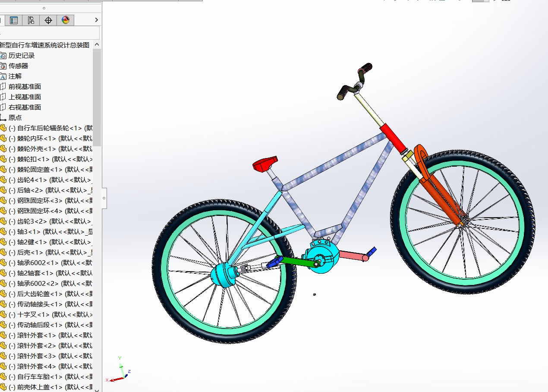Show more manager tabs with the arrow

click(x=96, y=20)
